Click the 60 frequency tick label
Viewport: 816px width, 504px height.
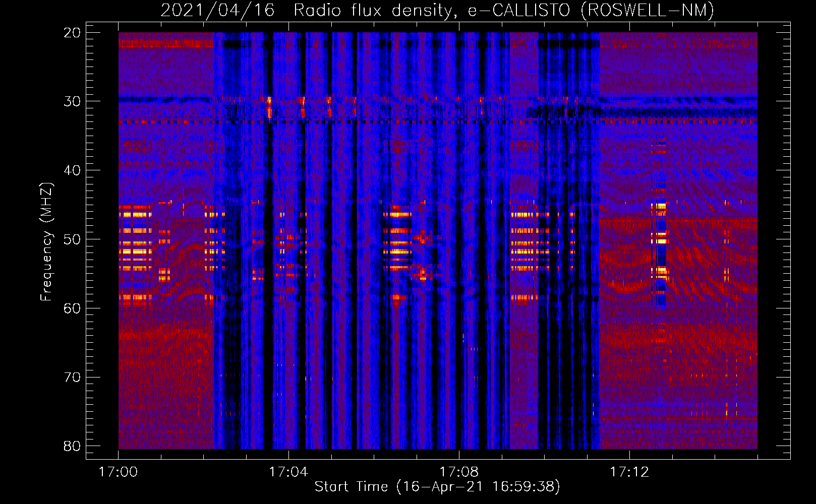[72, 308]
